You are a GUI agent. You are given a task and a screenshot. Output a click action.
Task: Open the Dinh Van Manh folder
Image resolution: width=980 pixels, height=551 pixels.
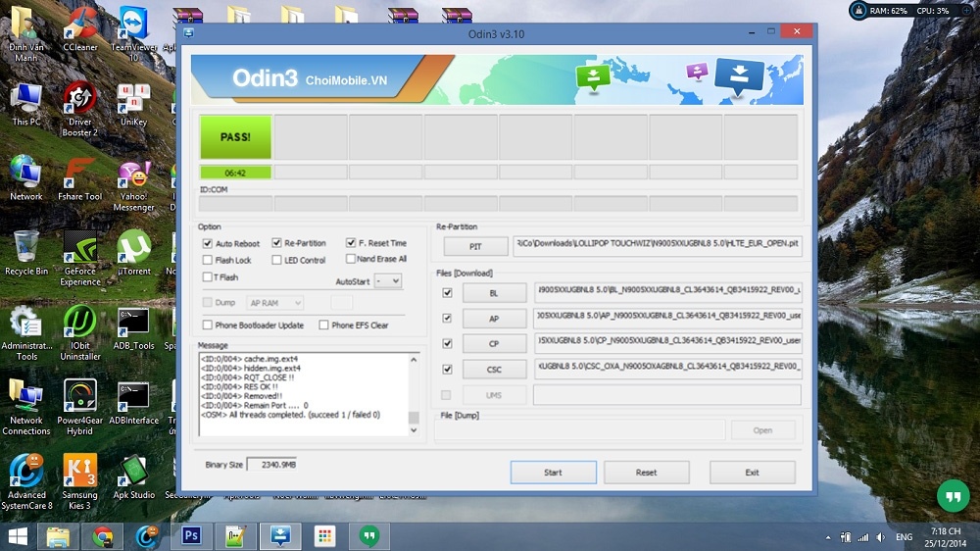point(26,33)
